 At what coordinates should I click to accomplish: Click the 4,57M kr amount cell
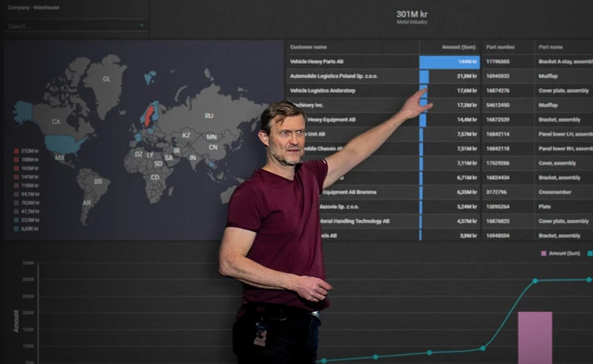point(450,221)
